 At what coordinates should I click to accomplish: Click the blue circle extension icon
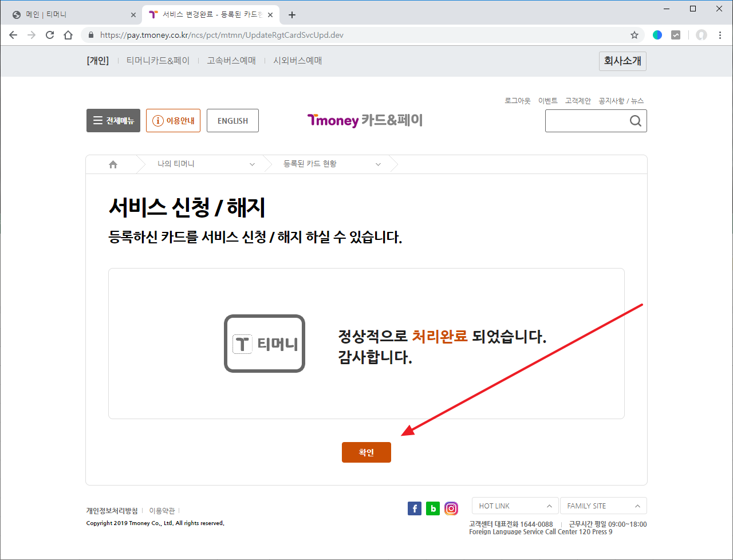[x=657, y=35]
